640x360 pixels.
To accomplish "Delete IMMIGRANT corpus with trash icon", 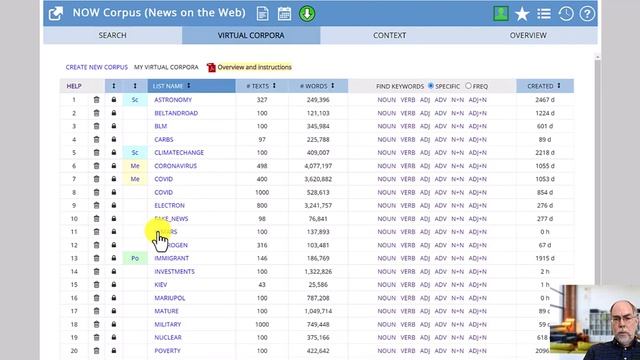I will (96, 258).
